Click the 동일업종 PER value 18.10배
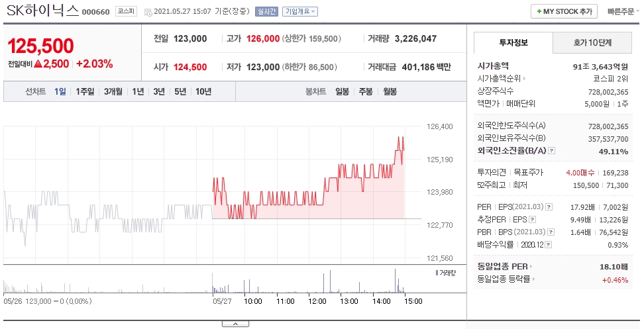This screenshot has height=329, width=644. (614, 267)
